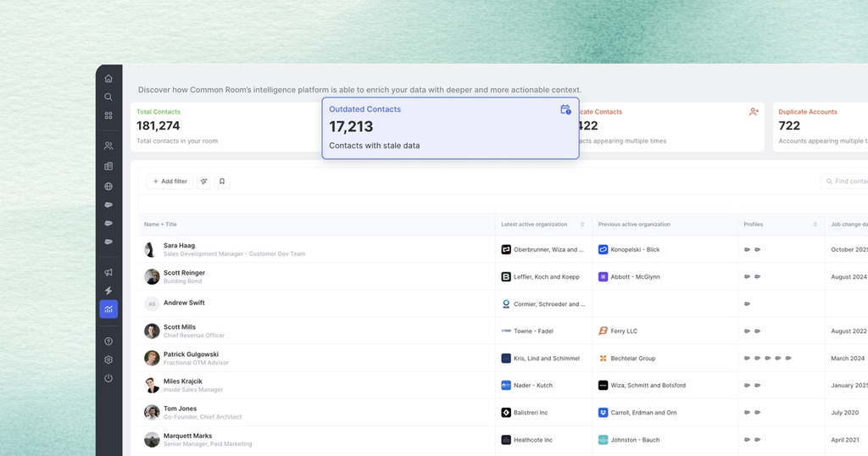Click the 'Co-Founder, Chief Architect' title text
This screenshot has height=456, width=868.
[202, 417]
